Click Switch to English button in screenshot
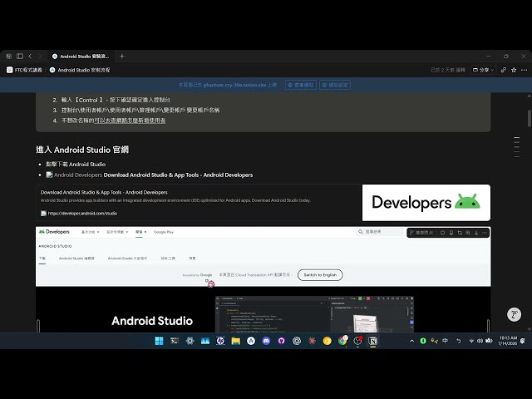 (320, 275)
